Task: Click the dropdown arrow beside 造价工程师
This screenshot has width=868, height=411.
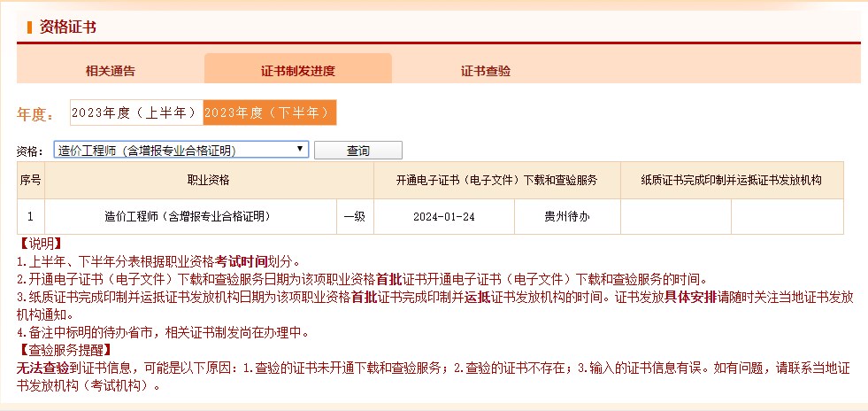Action: click(x=301, y=151)
